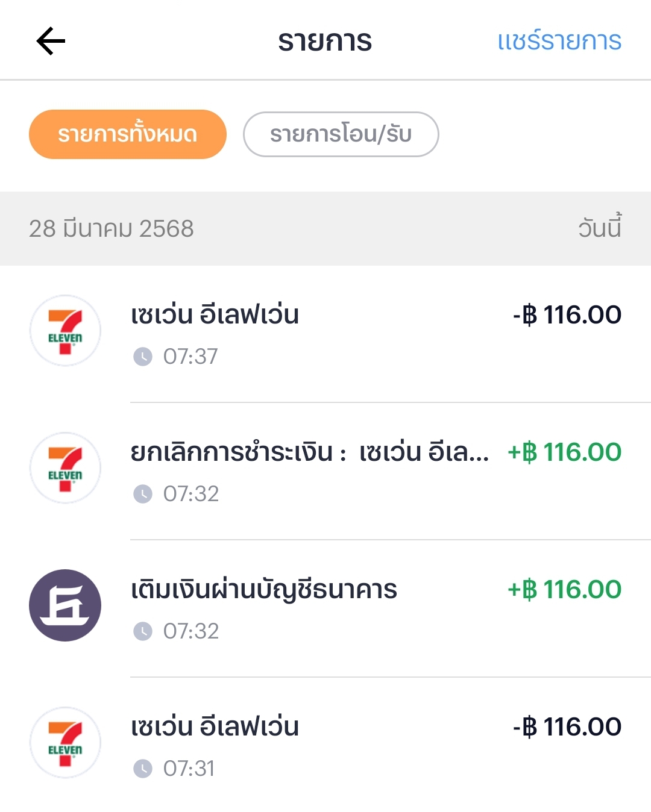Tap the +฿116.00 refund amount
Viewport: 651px width, 812px height.
coord(565,452)
